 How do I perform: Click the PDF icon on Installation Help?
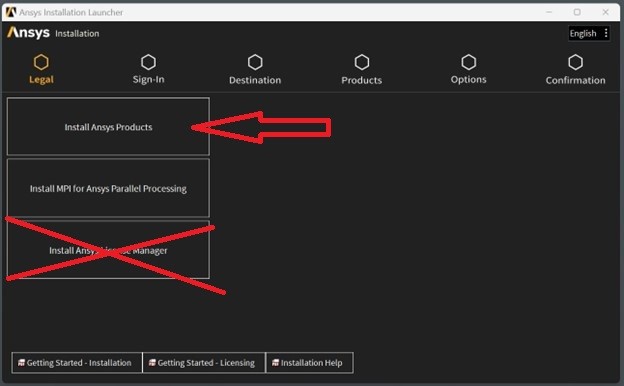click(275, 363)
